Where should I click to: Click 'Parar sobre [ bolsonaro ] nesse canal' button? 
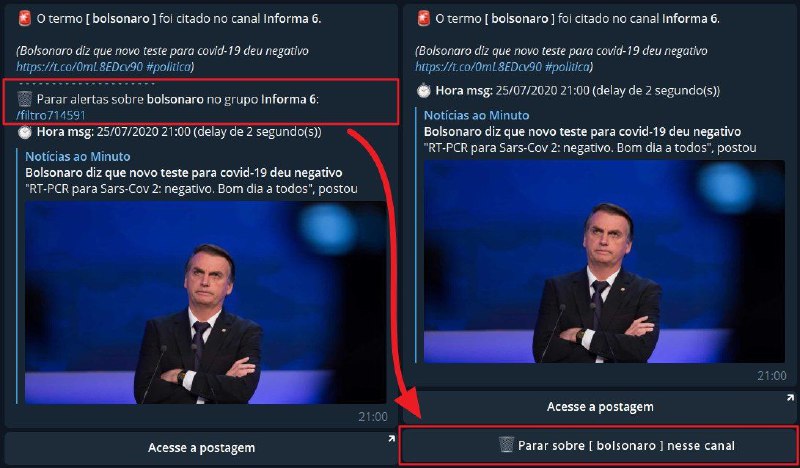tap(600, 446)
